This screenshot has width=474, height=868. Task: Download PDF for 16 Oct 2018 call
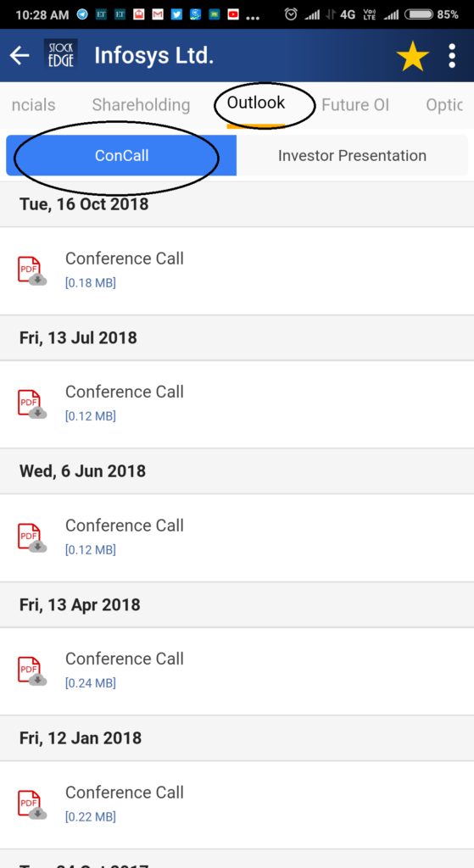pos(31,270)
